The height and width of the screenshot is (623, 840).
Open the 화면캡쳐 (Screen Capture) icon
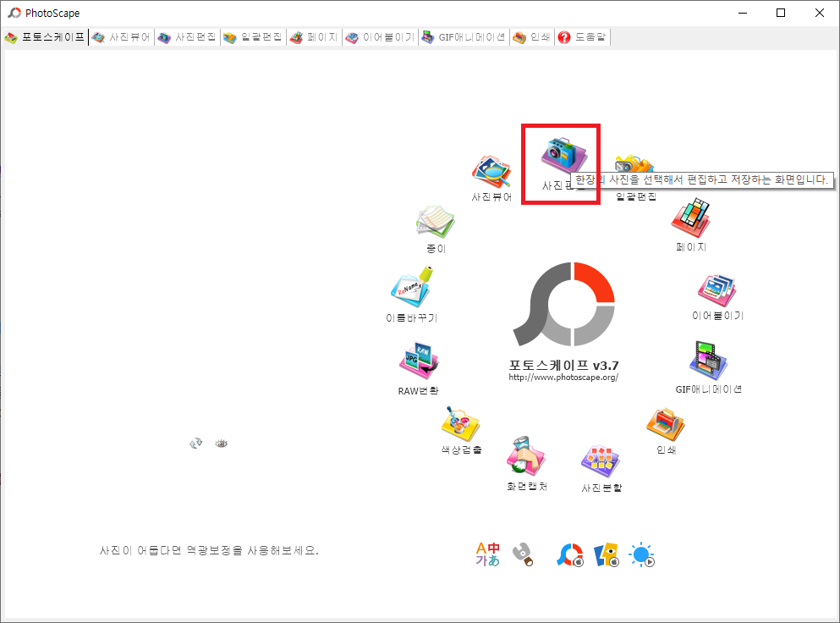[x=525, y=456]
